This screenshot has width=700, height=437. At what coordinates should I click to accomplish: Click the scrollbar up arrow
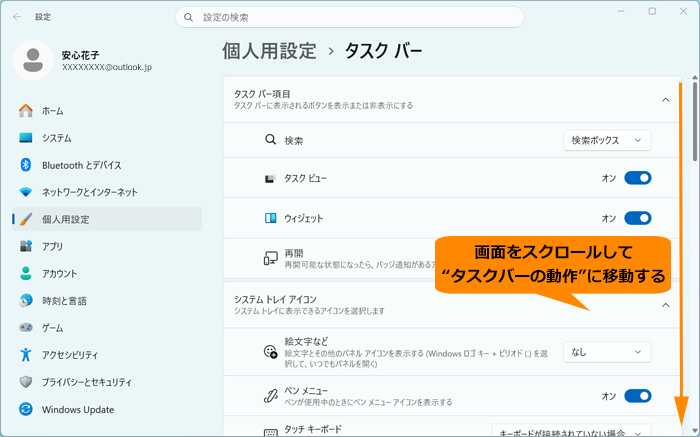click(695, 78)
